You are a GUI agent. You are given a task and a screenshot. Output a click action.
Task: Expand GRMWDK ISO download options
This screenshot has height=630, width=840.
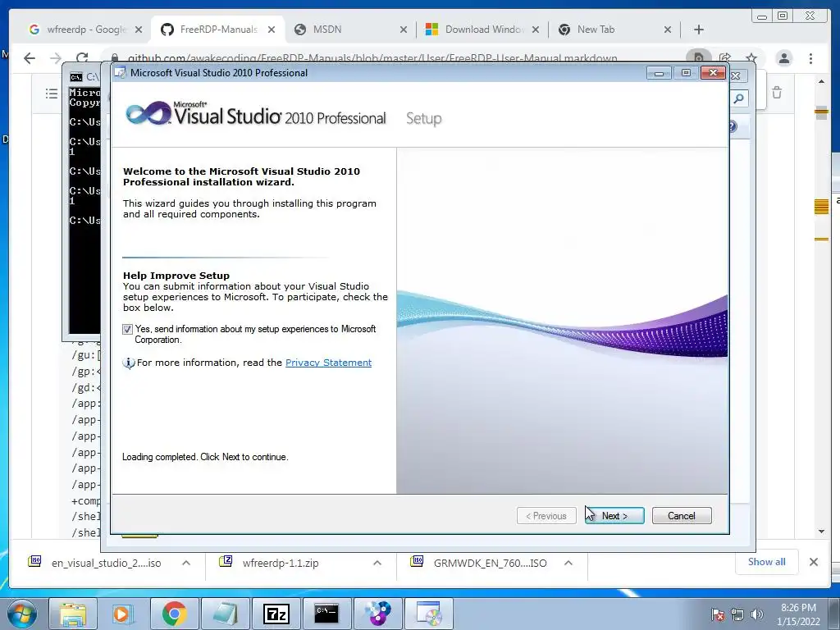(568, 563)
